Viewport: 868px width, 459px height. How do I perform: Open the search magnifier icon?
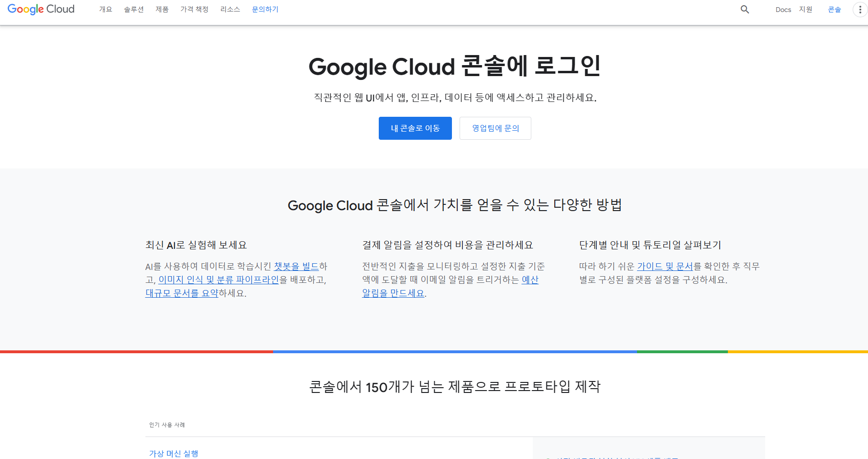745,9
